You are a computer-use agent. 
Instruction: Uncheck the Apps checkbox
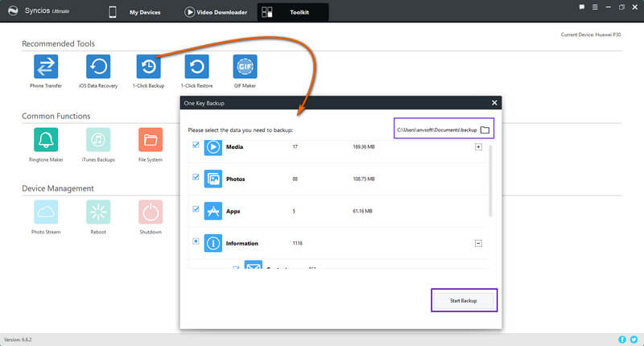pos(196,209)
